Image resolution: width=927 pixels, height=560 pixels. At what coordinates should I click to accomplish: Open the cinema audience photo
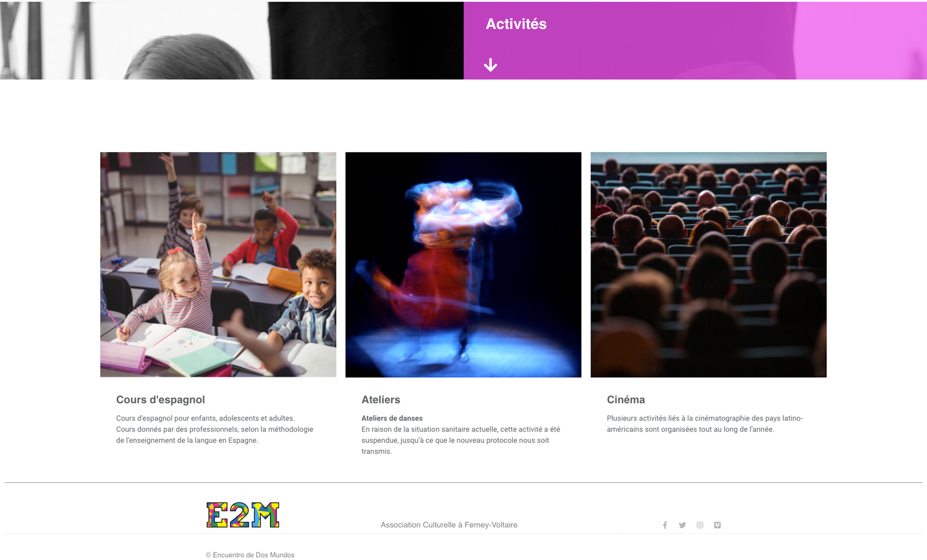[709, 265]
